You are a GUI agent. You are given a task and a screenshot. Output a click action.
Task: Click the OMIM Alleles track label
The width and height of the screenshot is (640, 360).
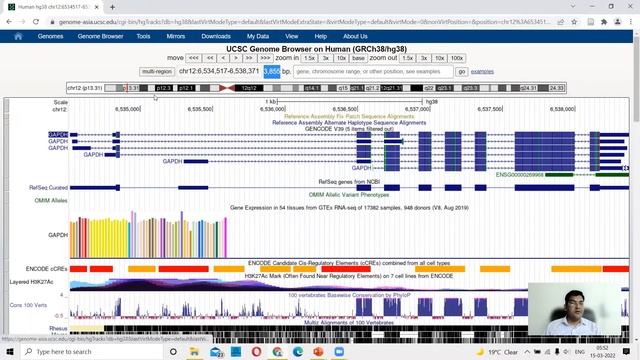(51, 201)
